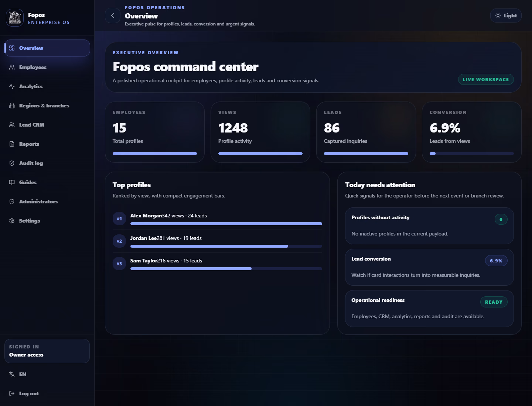532x406 pixels.
Task: Click the Fopos logo avatar in the sidebar
Action: click(15, 18)
